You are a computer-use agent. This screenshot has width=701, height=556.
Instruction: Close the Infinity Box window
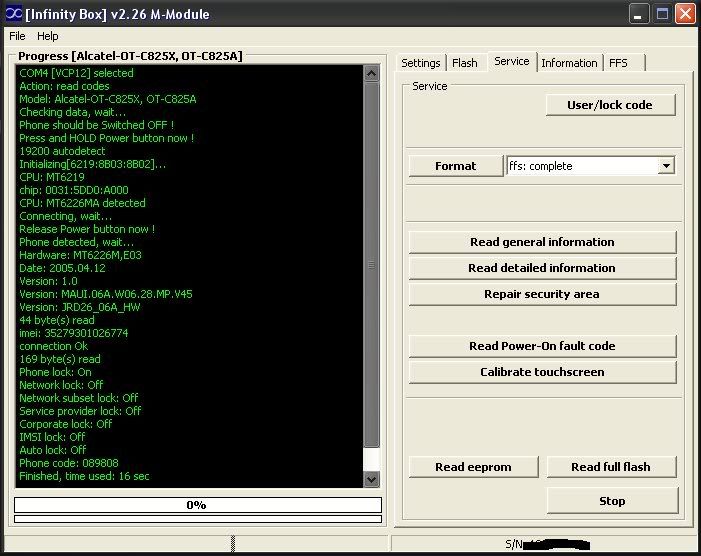685,14
